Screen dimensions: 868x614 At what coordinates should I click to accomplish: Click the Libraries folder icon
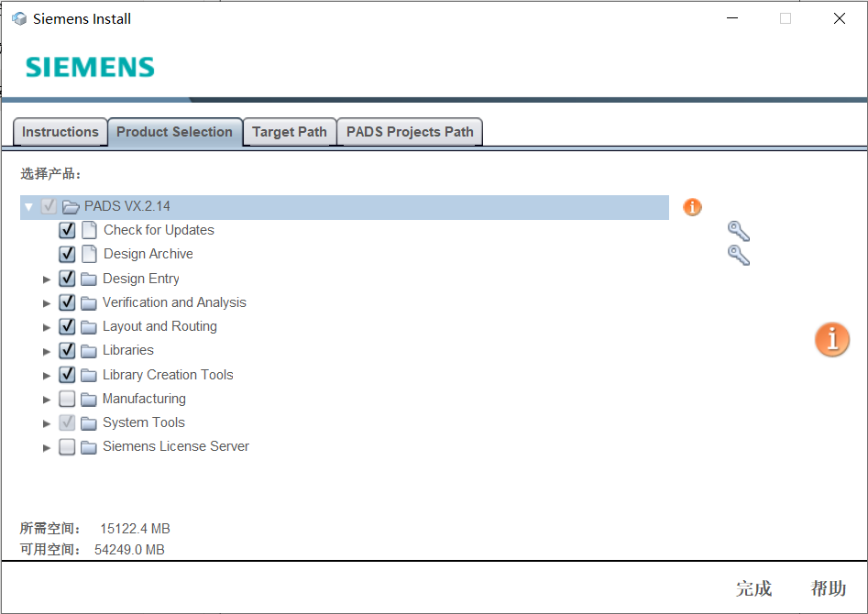tap(89, 350)
